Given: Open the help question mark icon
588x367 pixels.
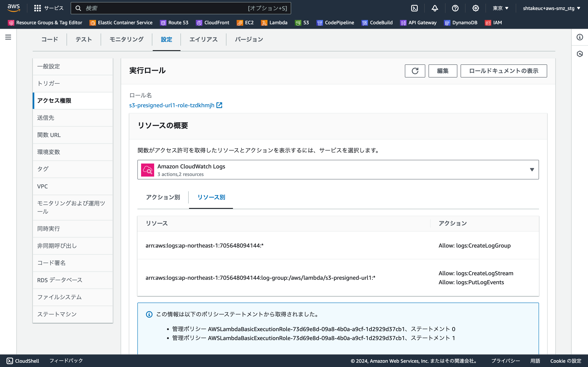Looking at the screenshot, I should click(x=455, y=8).
